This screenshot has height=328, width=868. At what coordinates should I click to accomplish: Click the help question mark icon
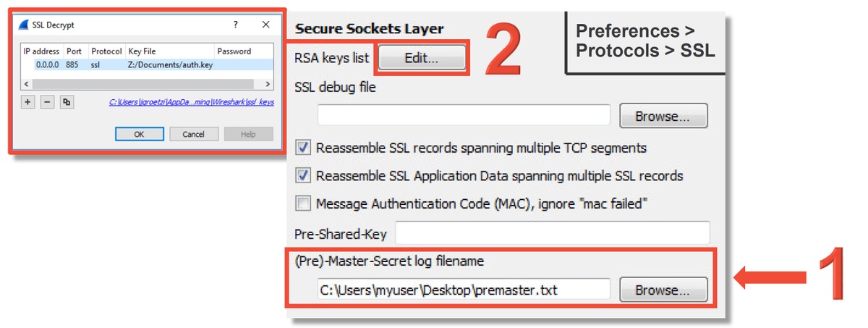235,25
